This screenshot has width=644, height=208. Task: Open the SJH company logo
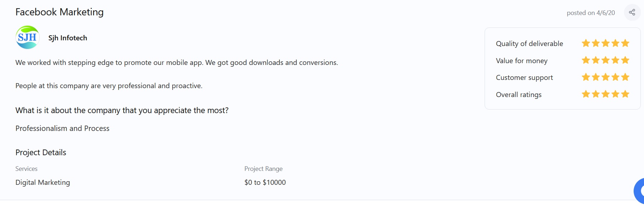(28, 37)
